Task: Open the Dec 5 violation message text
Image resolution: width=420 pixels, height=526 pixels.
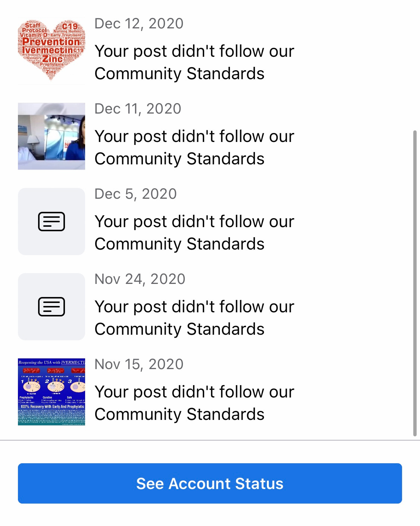Action: point(194,233)
